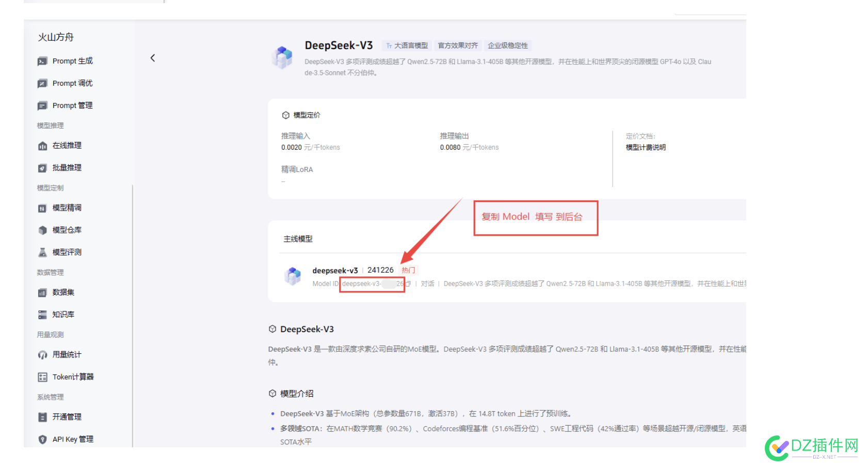Go back using the left chevron arrow

(153, 58)
